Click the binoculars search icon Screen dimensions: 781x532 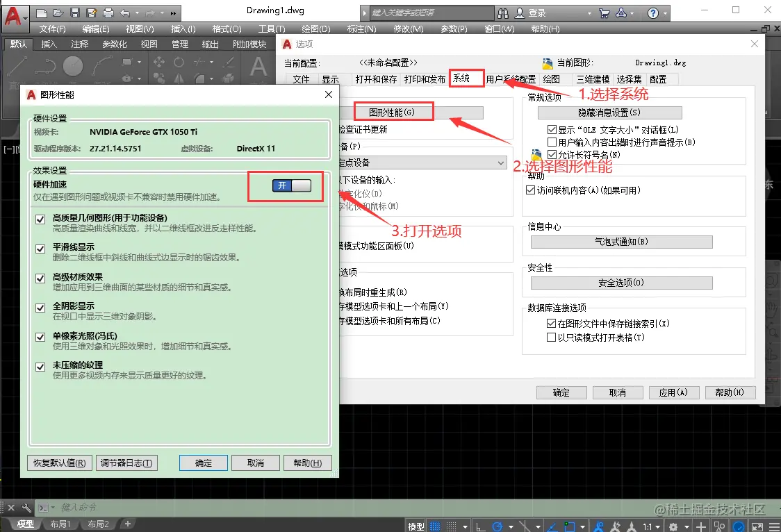click(x=503, y=13)
